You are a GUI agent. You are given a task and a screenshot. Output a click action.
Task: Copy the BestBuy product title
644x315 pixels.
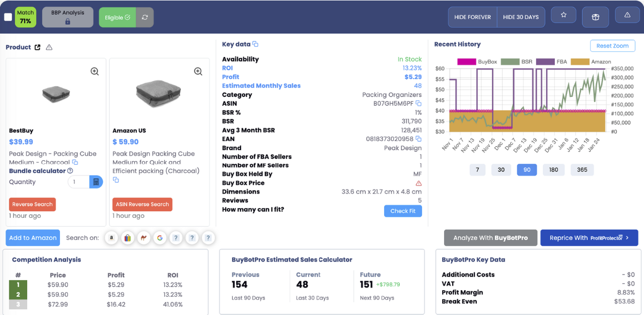pyautogui.click(x=75, y=162)
